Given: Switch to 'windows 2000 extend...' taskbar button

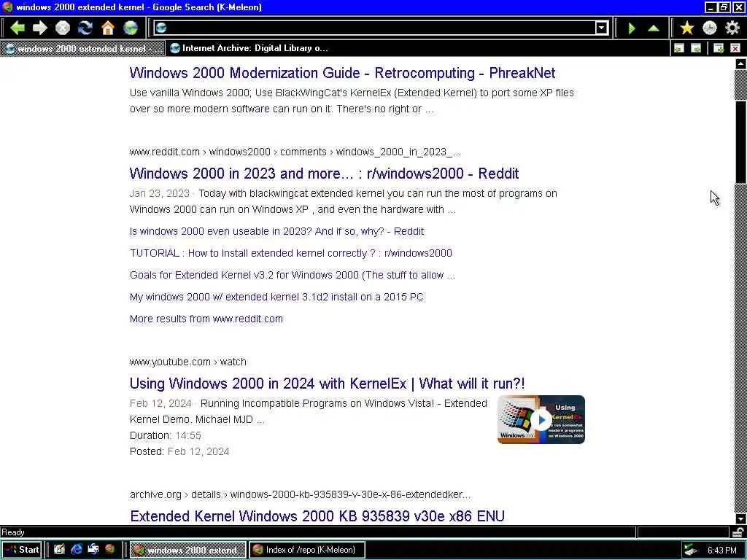Looking at the screenshot, I should pyautogui.click(x=188, y=550).
